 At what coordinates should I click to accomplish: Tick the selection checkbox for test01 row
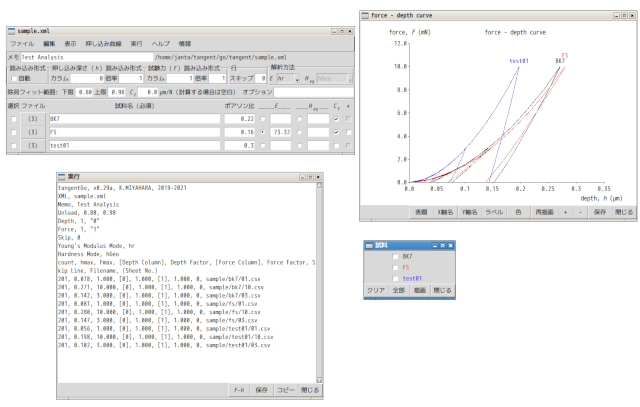click(14, 145)
